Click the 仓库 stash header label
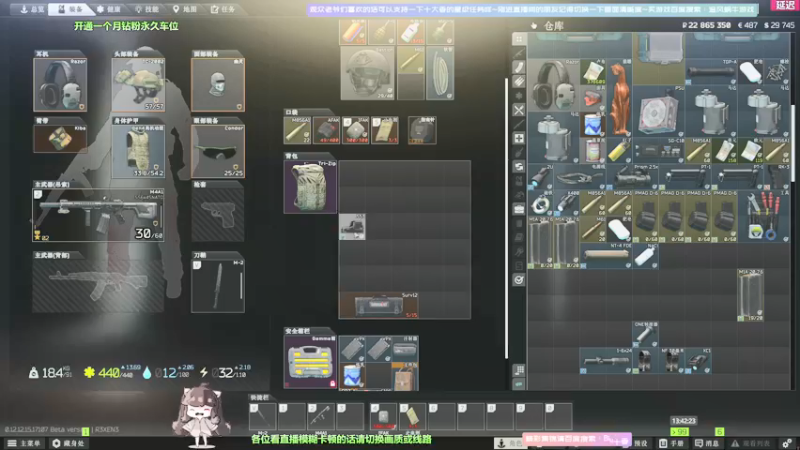800x450 pixels. (x=554, y=26)
